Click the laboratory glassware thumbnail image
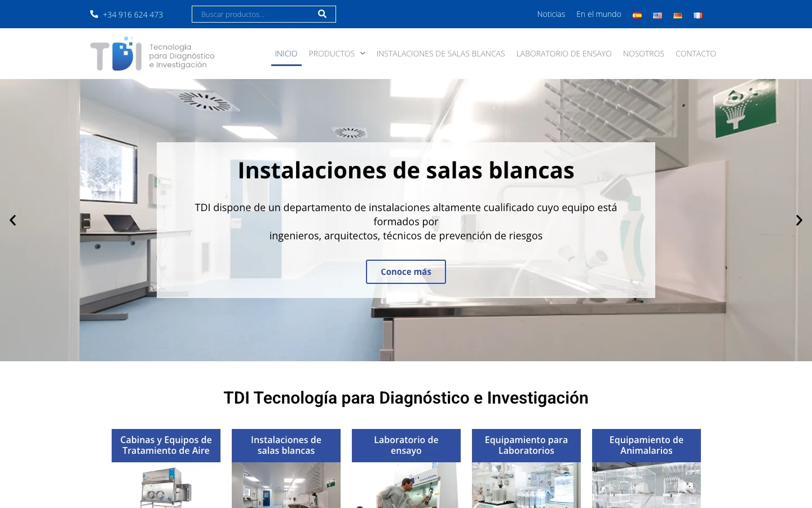Image resolution: width=812 pixels, height=508 pixels. click(526, 485)
